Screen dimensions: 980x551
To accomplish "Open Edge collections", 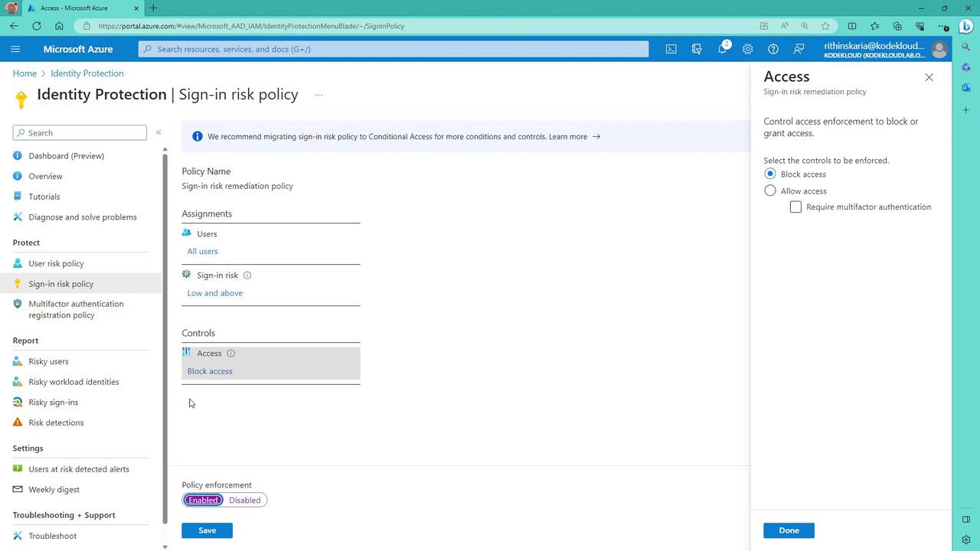I will click(897, 26).
